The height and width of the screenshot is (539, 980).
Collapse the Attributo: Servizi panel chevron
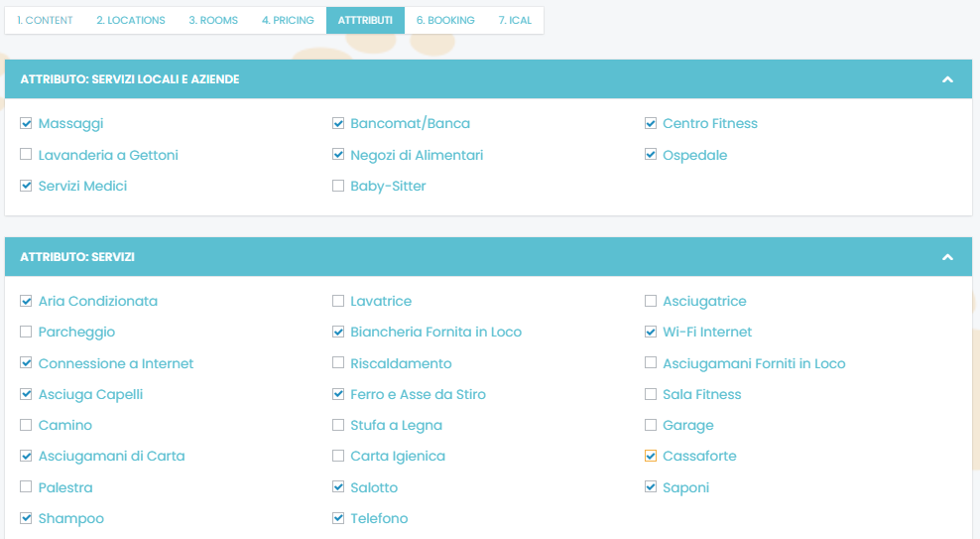(x=947, y=257)
